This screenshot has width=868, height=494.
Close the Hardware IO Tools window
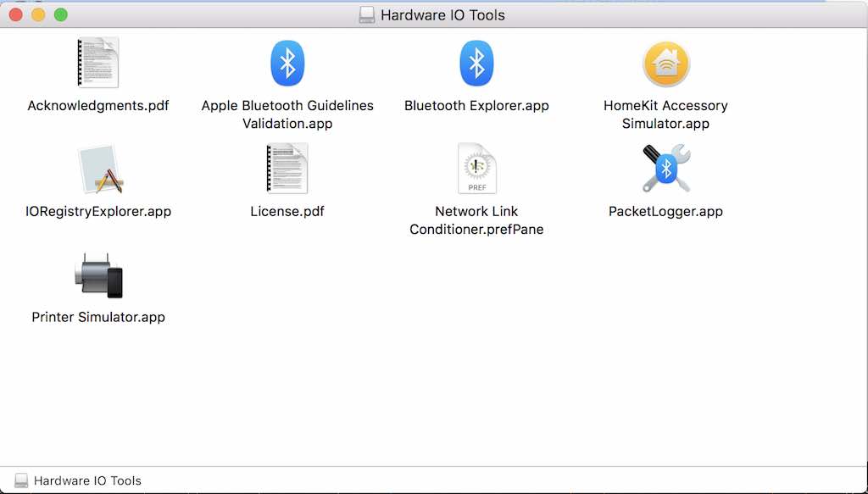[x=15, y=15]
